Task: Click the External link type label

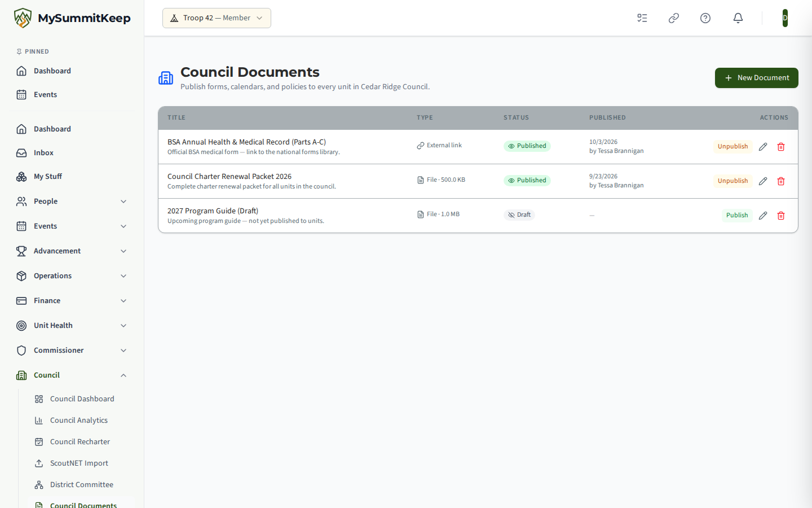Action: (439, 146)
